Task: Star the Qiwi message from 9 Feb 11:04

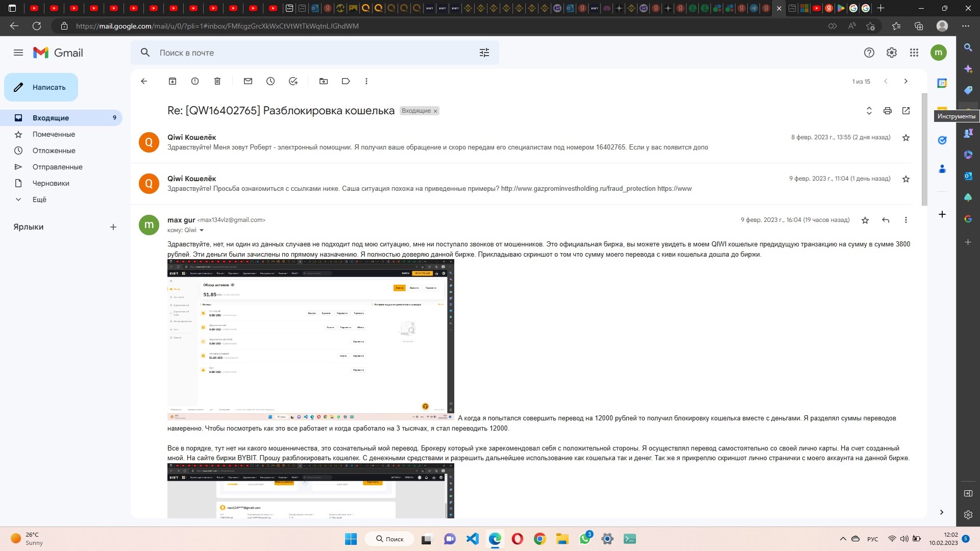Action: 906,179
